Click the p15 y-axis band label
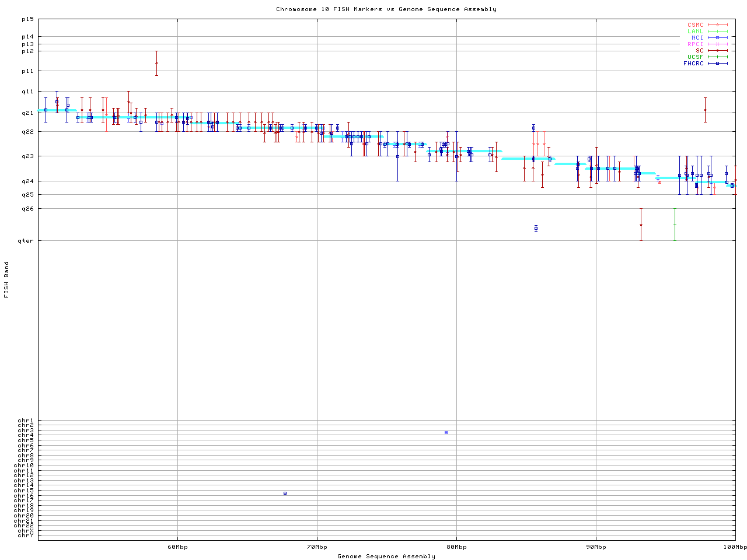Viewport: 747px width, 560px height. point(27,19)
